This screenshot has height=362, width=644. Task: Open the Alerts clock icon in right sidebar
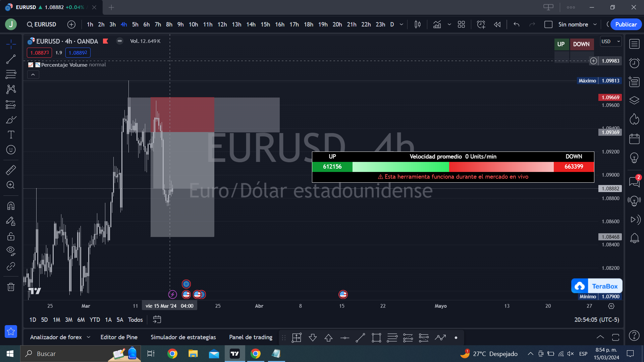[x=634, y=63]
